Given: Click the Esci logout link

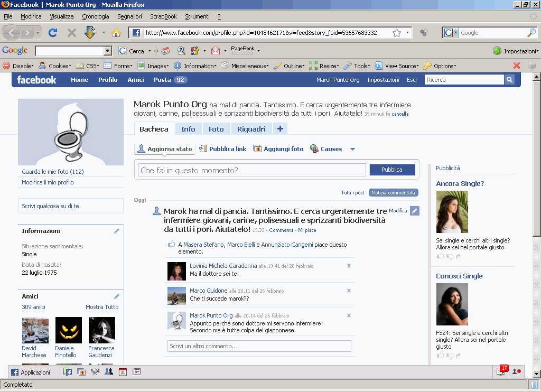Looking at the screenshot, I should pyautogui.click(x=412, y=80).
